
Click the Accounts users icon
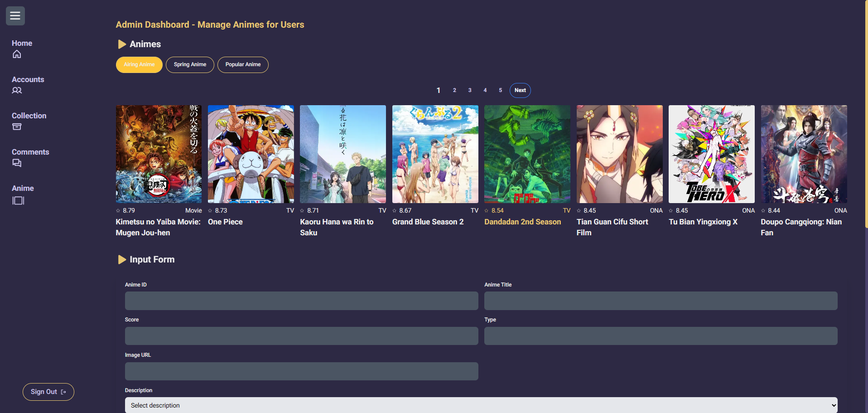tap(17, 90)
